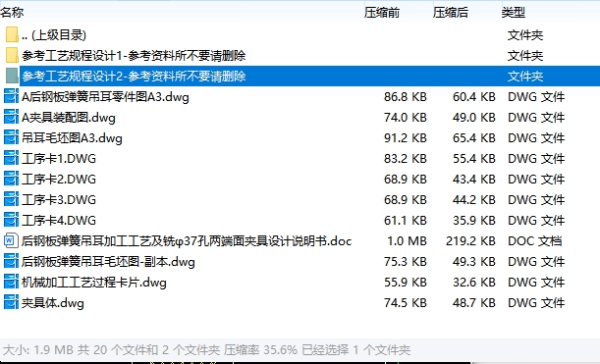
Task: Click folder icon of 参考工艺规程设计1
Action: 12,56
